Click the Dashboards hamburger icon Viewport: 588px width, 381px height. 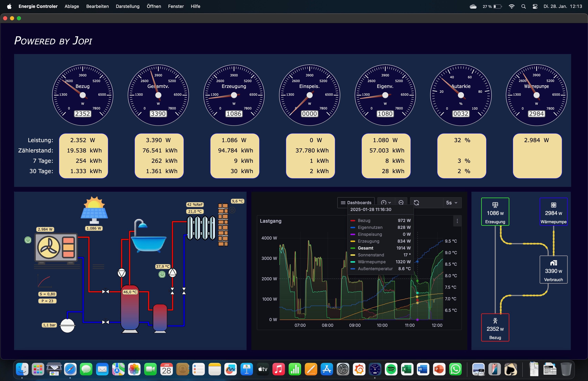[343, 203]
